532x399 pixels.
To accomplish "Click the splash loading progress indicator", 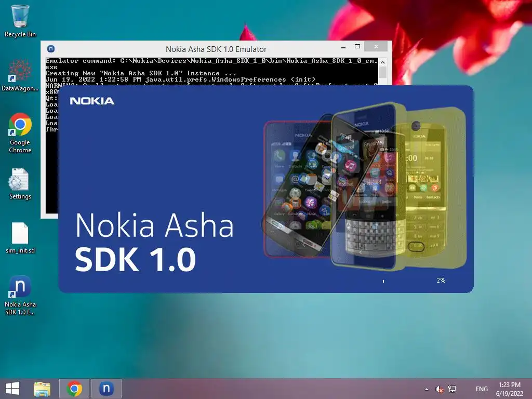I will (x=383, y=281).
